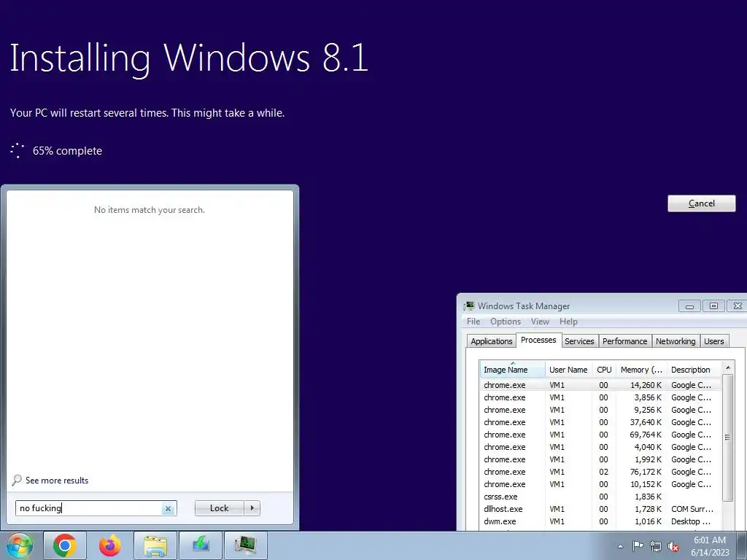Open the network tray icon
The height and width of the screenshot is (560, 747).
[656, 546]
